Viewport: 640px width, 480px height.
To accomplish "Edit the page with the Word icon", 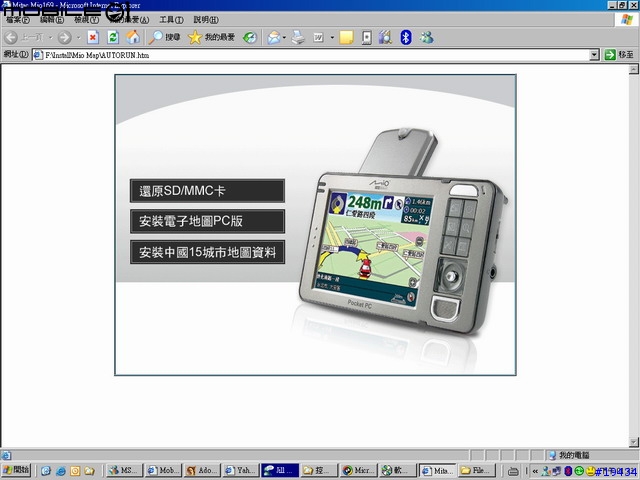I will click(318, 38).
